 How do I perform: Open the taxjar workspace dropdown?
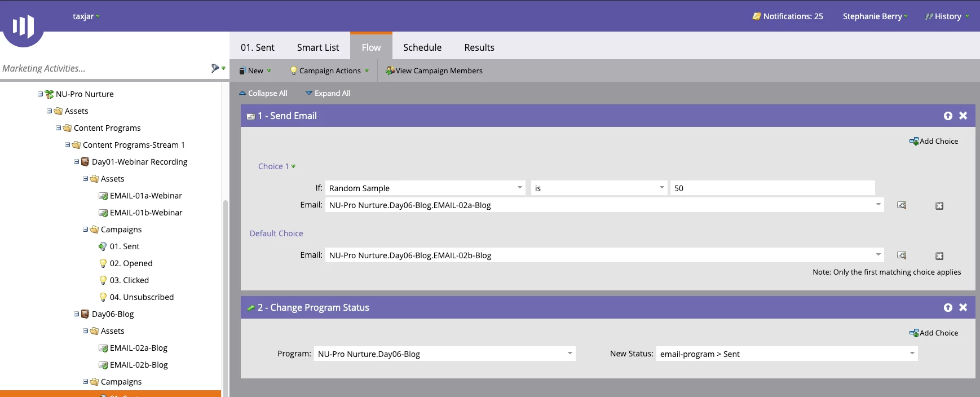click(x=86, y=16)
